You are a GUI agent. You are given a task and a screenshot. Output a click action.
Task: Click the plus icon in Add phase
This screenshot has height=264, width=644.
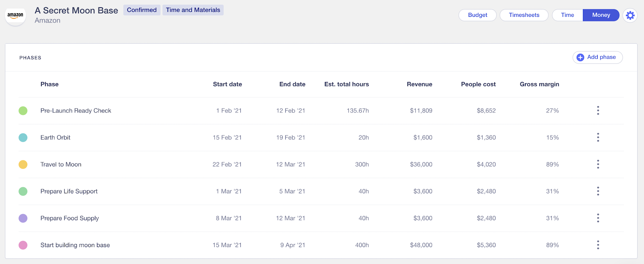click(580, 57)
